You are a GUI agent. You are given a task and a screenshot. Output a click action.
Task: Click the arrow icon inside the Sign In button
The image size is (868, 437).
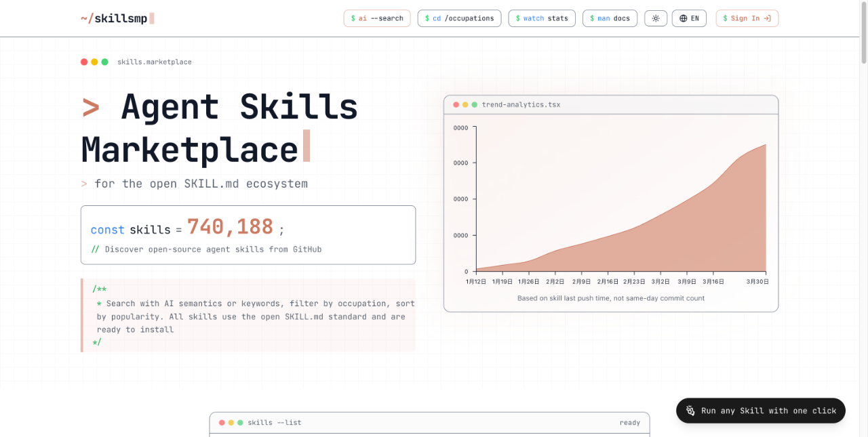[768, 18]
